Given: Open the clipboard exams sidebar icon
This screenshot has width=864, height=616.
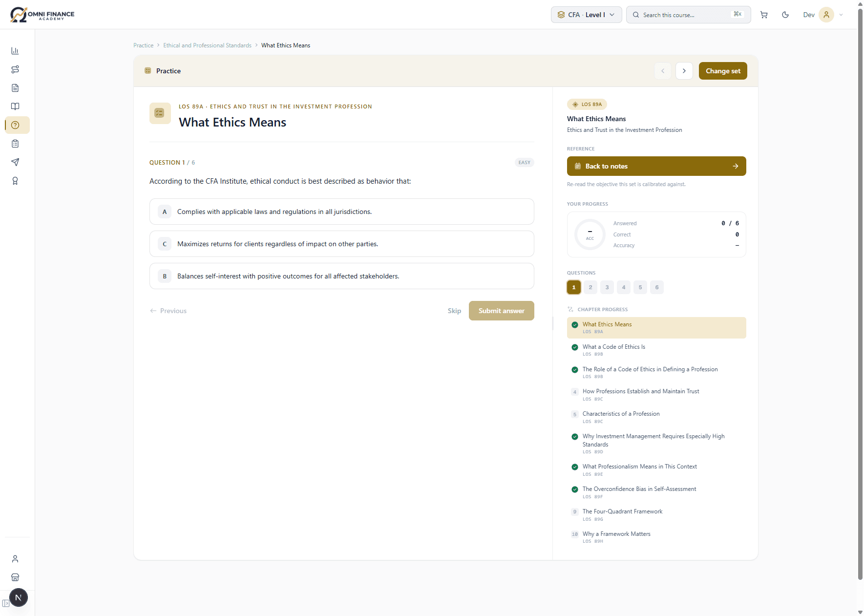Looking at the screenshot, I should point(15,144).
